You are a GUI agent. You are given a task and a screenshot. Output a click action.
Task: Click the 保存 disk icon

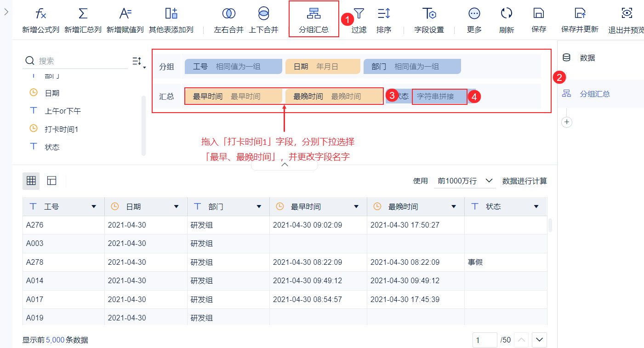coord(539,13)
